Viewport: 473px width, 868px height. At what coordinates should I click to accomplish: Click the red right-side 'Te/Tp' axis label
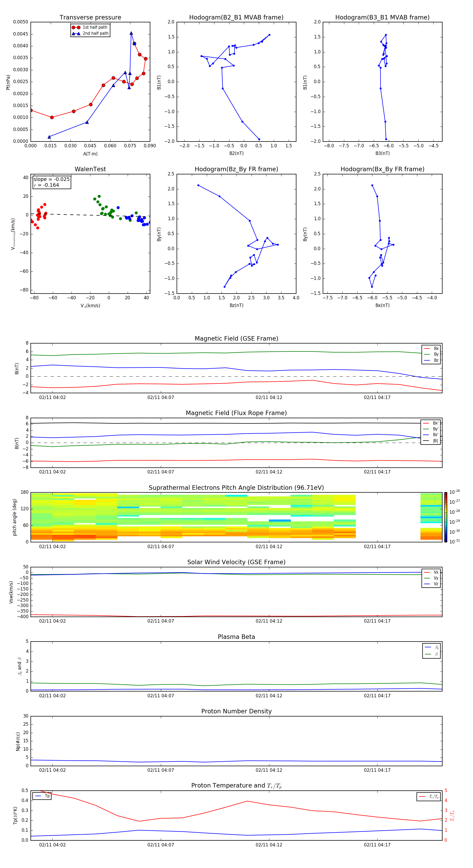coord(452,816)
